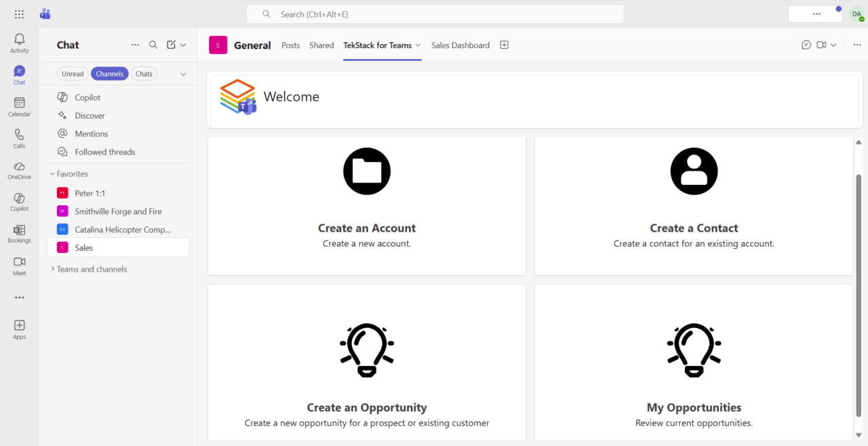Switch to the Posts tab
Screen dimensions: 868x446
point(290,45)
